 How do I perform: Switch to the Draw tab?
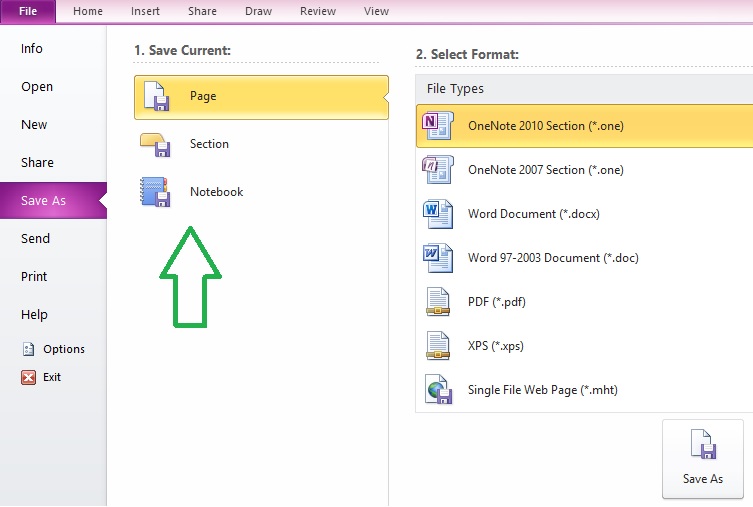pyautogui.click(x=258, y=11)
